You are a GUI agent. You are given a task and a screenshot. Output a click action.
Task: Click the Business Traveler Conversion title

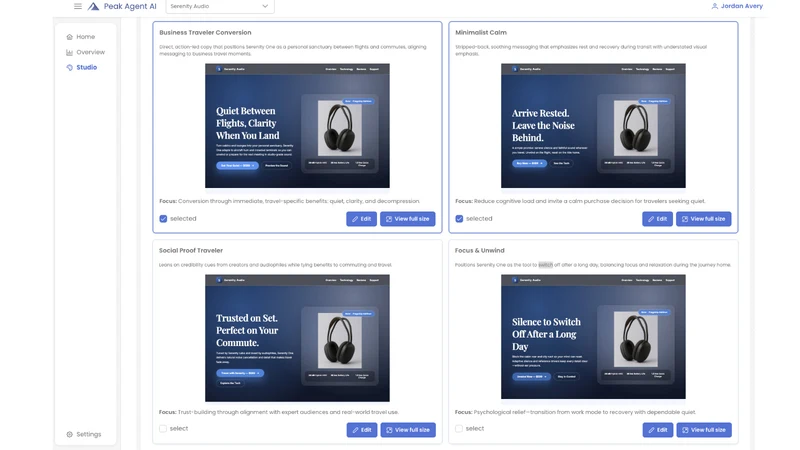pos(205,32)
